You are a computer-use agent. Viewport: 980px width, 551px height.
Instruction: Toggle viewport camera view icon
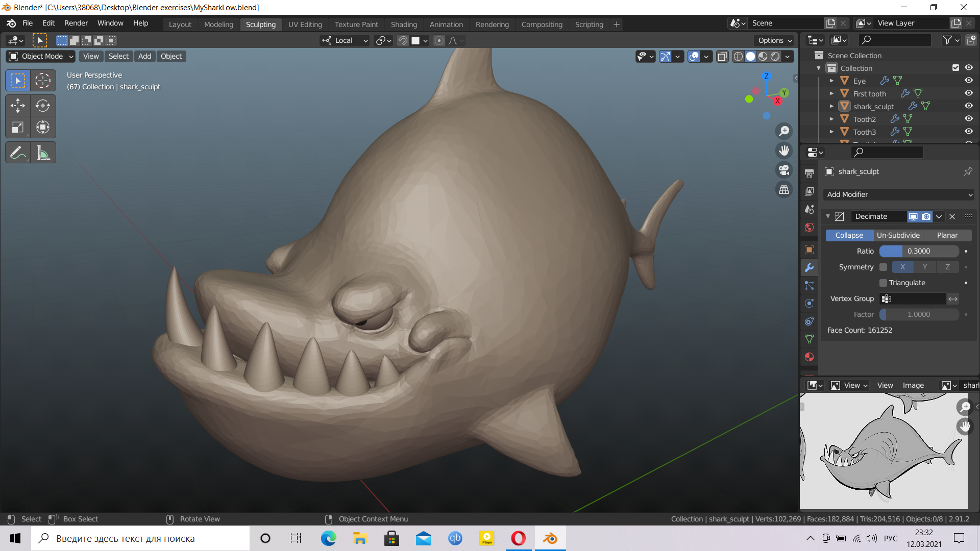pyautogui.click(x=784, y=170)
